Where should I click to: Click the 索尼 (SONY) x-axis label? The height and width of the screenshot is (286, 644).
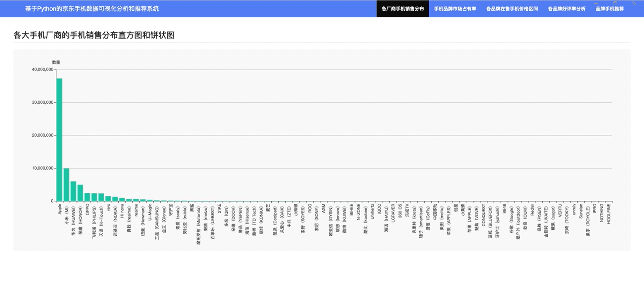[316, 219]
